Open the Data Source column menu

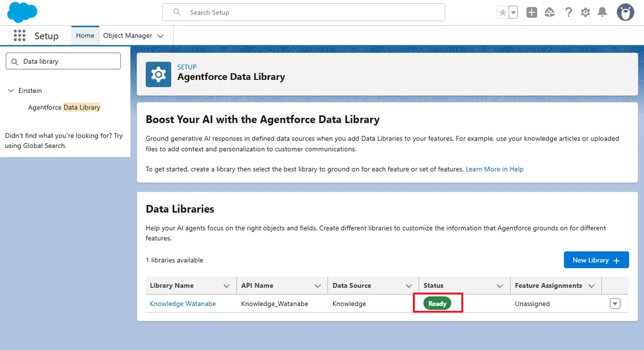(x=409, y=286)
